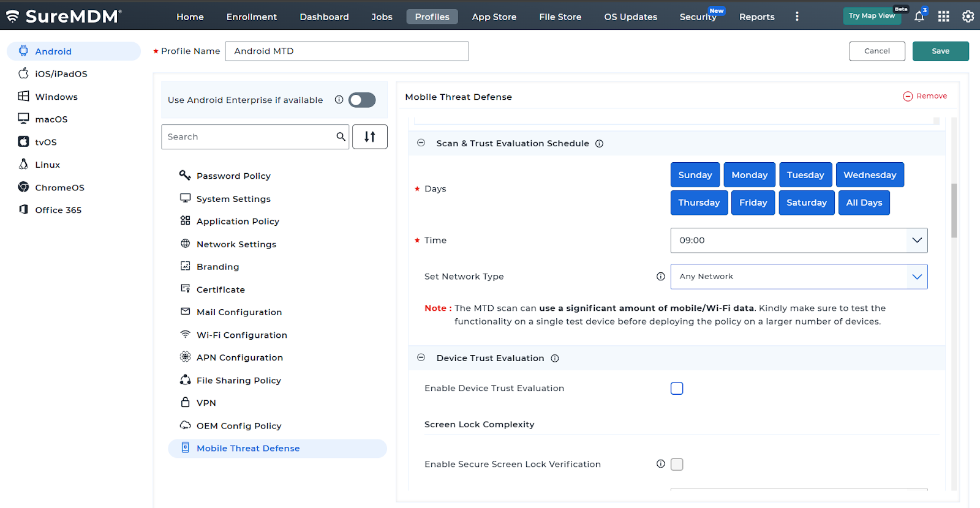Toggle Use Android Enterprise if available
This screenshot has width=980, height=508.
[362, 100]
